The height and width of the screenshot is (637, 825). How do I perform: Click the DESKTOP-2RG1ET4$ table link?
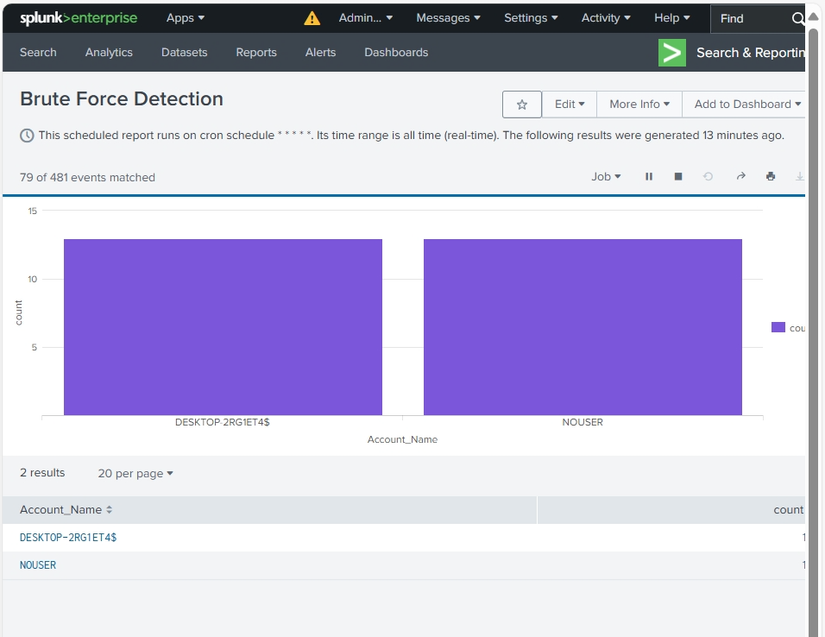pyautogui.click(x=68, y=538)
